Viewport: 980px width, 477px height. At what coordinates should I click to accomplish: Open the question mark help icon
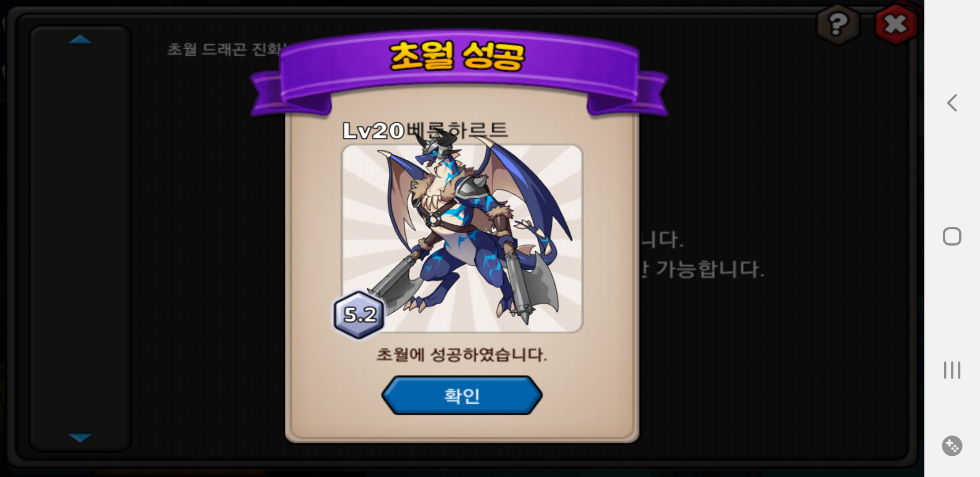coord(837,24)
